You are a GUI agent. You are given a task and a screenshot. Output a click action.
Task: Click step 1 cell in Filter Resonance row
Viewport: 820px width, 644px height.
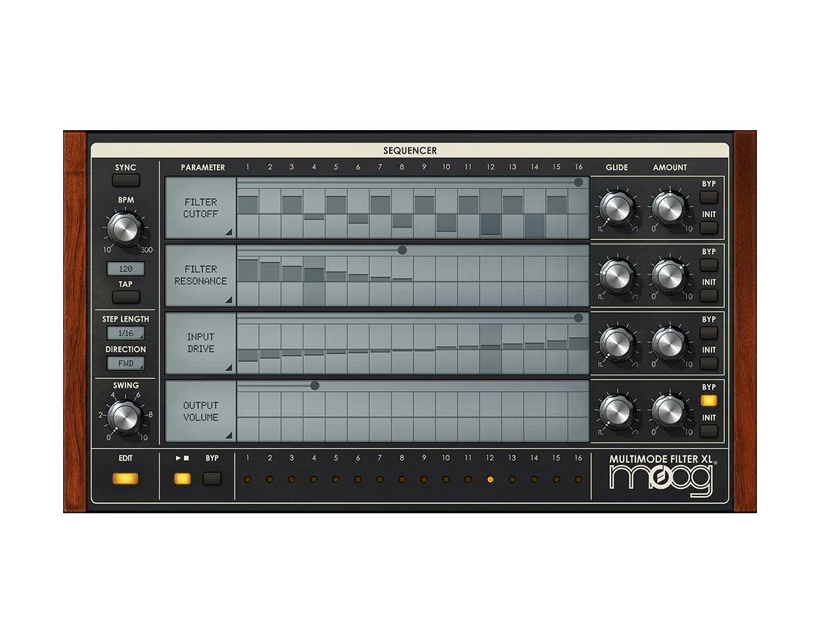pos(248,281)
